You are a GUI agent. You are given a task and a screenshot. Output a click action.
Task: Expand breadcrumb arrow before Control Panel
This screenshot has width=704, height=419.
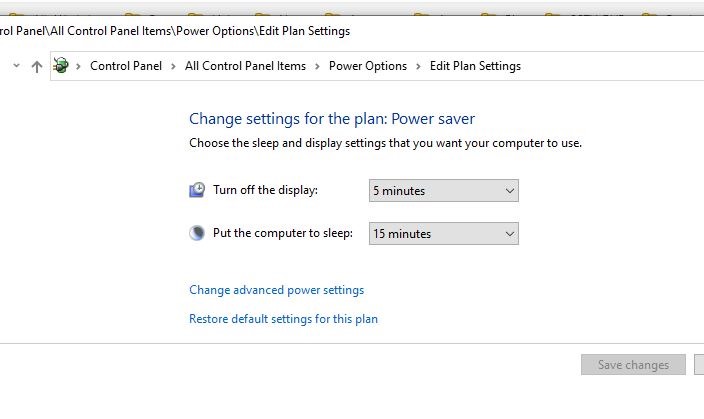coord(79,66)
